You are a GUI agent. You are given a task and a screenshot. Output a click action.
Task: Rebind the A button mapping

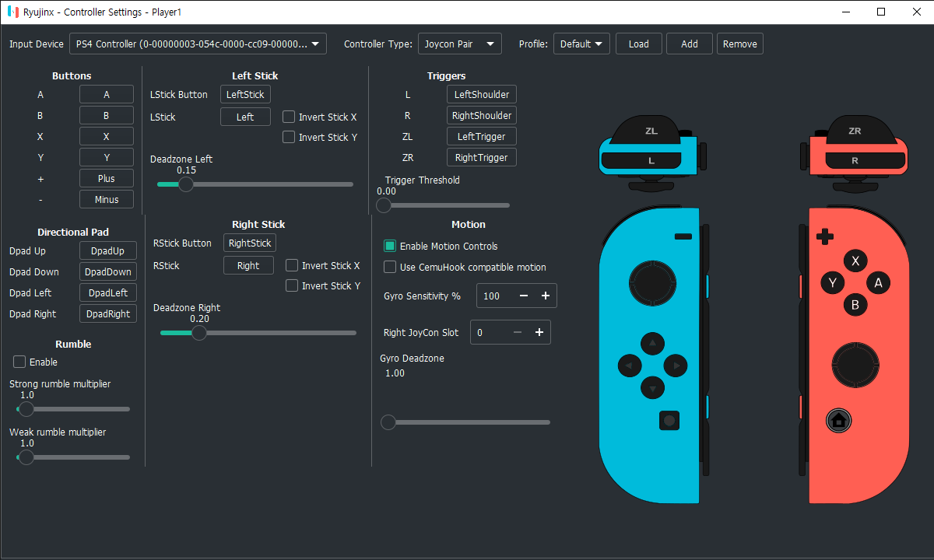[x=107, y=94]
